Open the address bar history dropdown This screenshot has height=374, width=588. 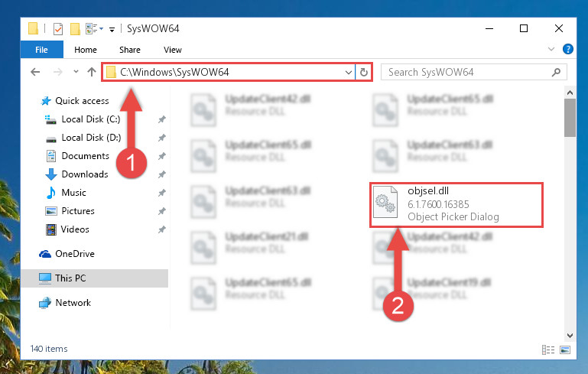pyautogui.click(x=349, y=72)
